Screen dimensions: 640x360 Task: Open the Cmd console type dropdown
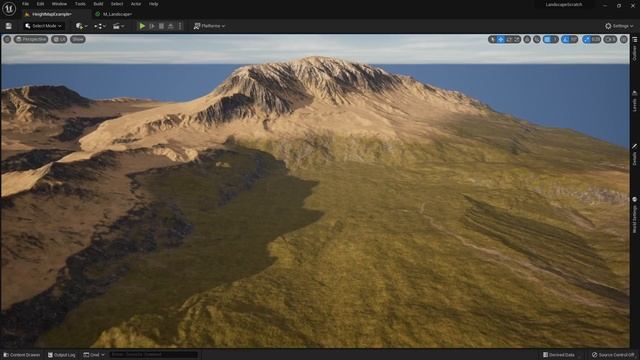(x=94, y=355)
